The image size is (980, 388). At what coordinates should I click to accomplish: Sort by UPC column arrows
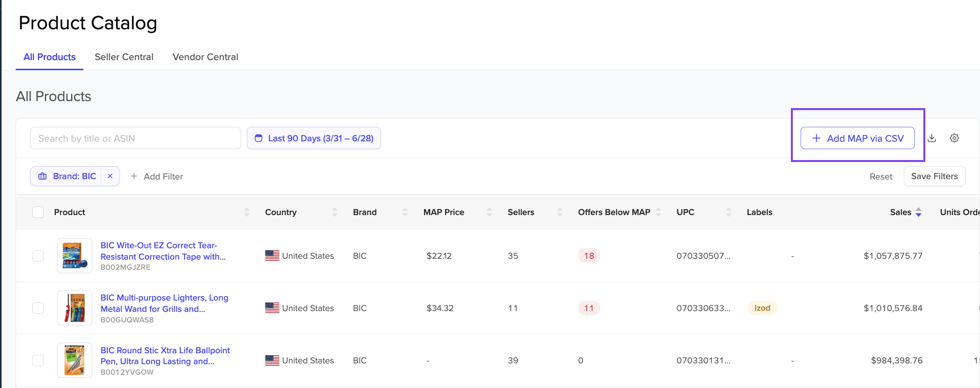[728, 212]
